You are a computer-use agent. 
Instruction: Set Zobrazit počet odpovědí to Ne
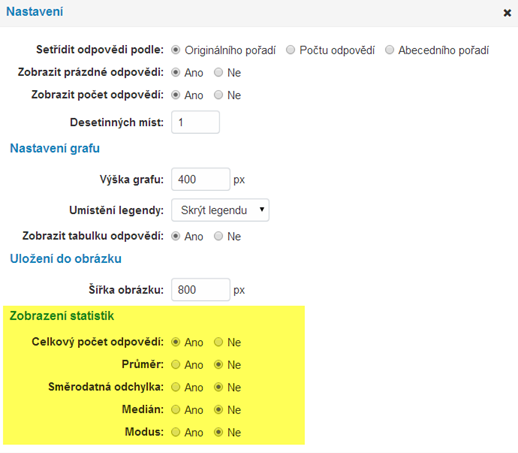click(x=218, y=95)
